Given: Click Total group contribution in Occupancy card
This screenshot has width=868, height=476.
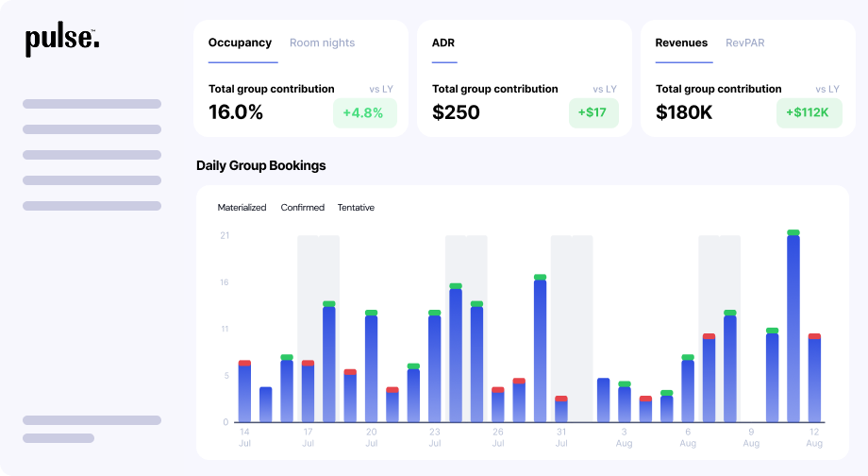Looking at the screenshot, I should point(272,89).
